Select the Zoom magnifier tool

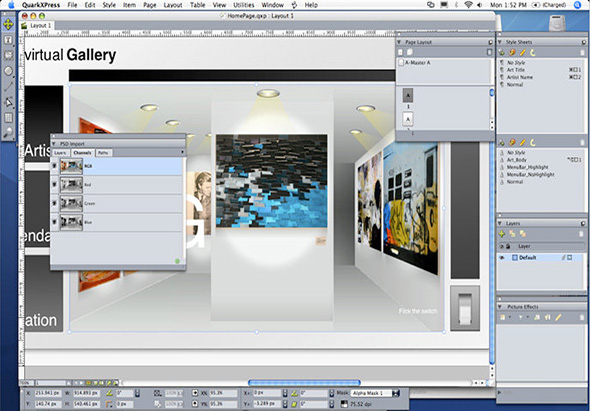click(8, 132)
